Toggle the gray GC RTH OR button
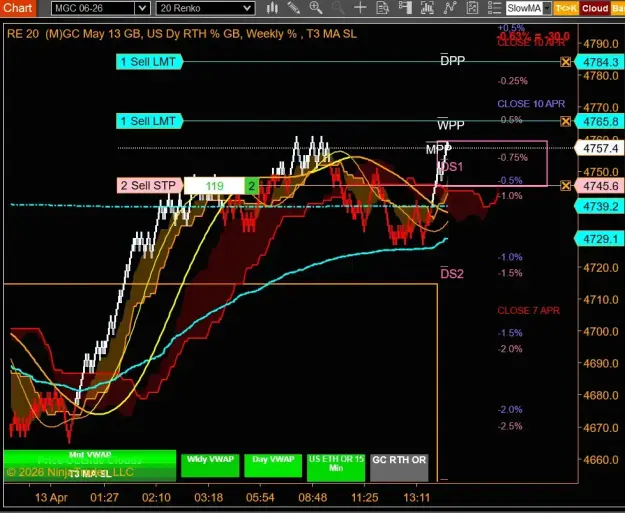 [399, 467]
